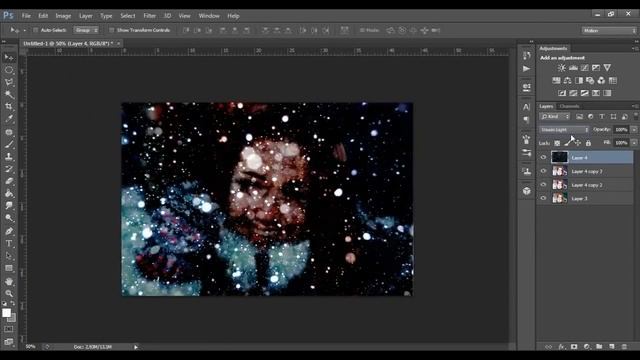Screen dimensions: 640x360
Task: Open the Fill slider arrow
Action: [633, 143]
